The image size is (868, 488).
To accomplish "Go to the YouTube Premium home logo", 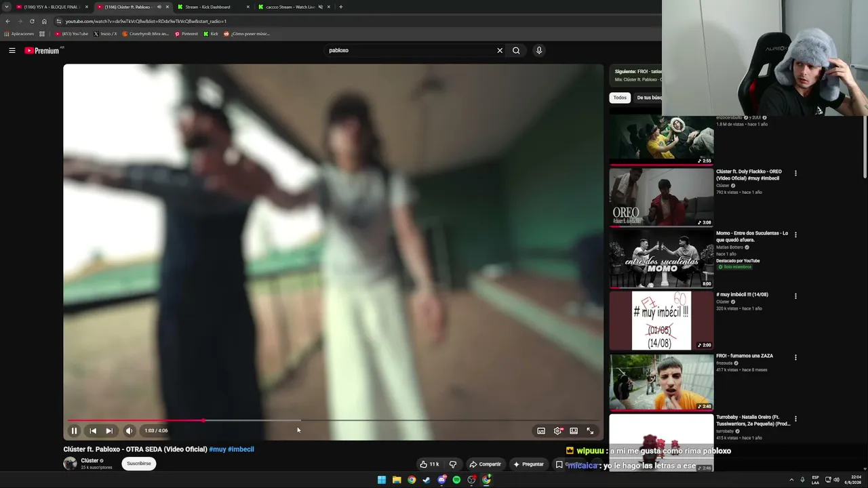I will coord(42,50).
